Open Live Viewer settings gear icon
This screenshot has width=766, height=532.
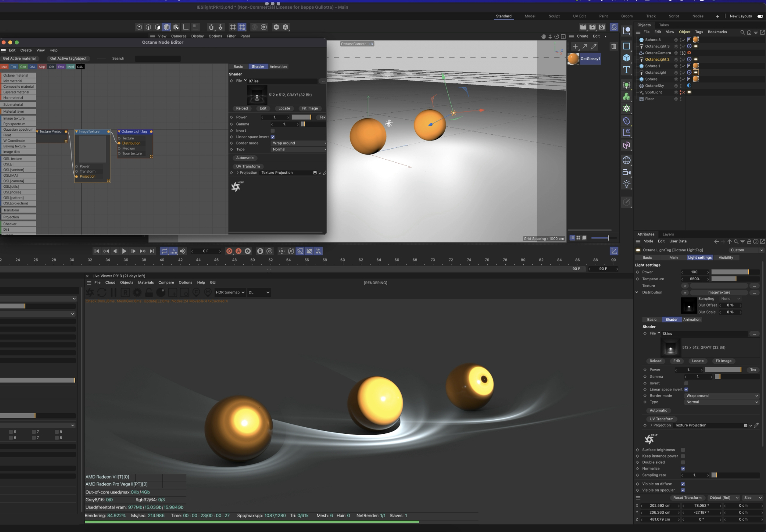click(x=137, y=293)
